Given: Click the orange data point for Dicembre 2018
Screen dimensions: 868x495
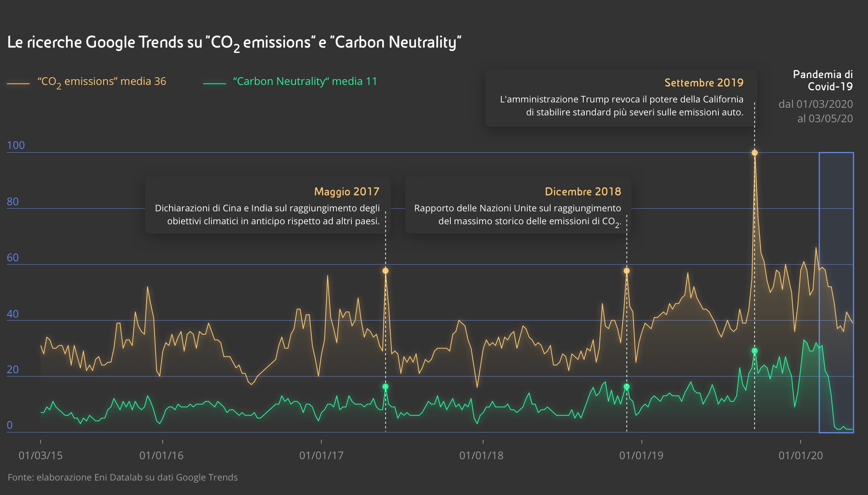Looking at the screenshot, I should [x=626, y=271].
